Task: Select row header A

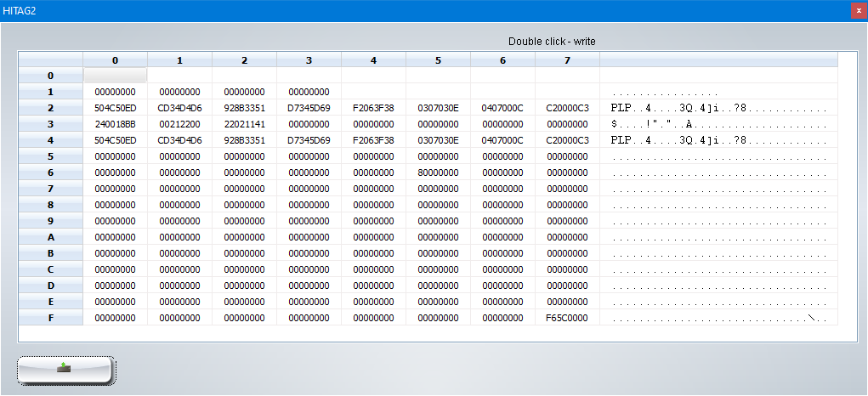Action: coord(51,237)
